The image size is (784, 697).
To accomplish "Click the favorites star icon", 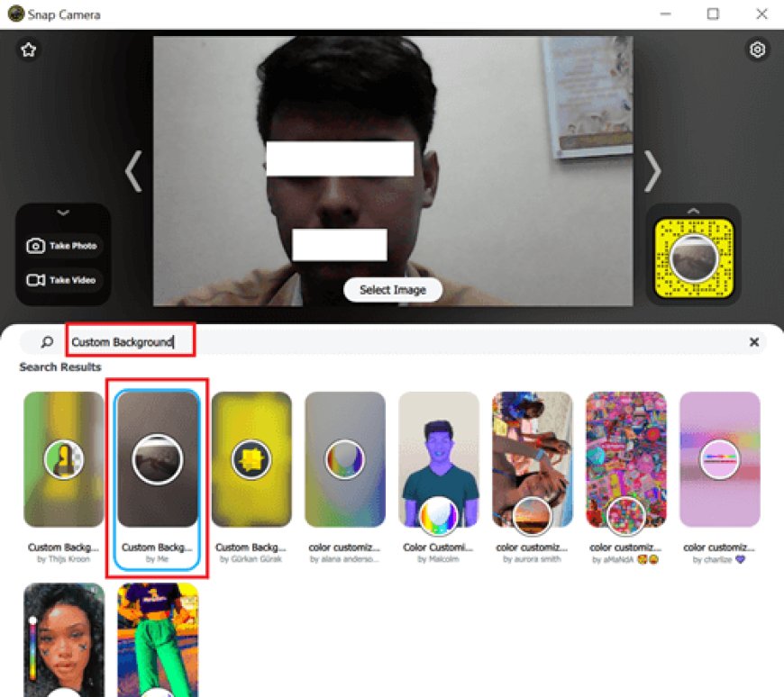I will [x=28, y=50].
